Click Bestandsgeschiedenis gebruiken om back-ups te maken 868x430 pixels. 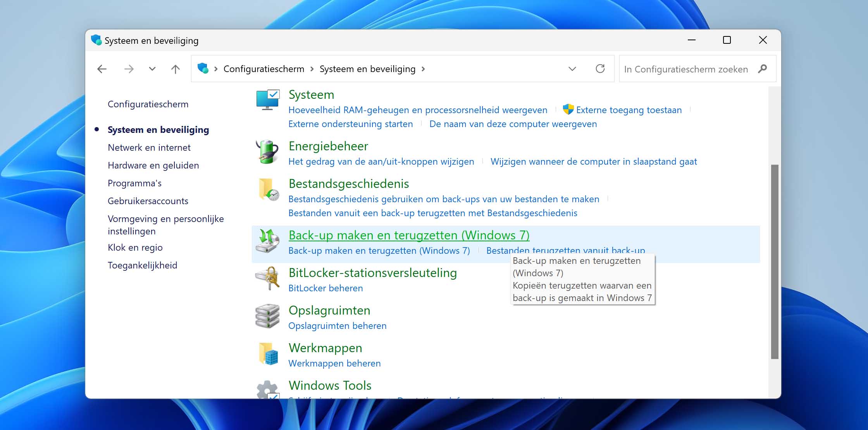click(x=444, y=199)
